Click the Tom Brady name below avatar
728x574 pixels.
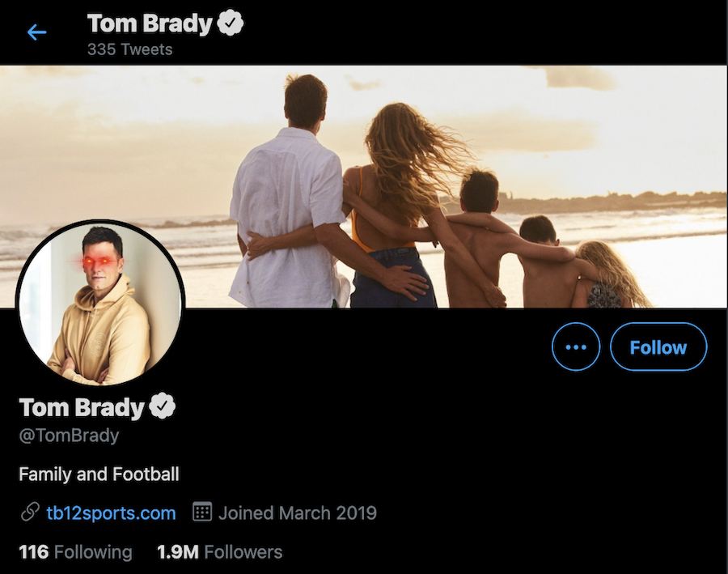coord(82,406)
